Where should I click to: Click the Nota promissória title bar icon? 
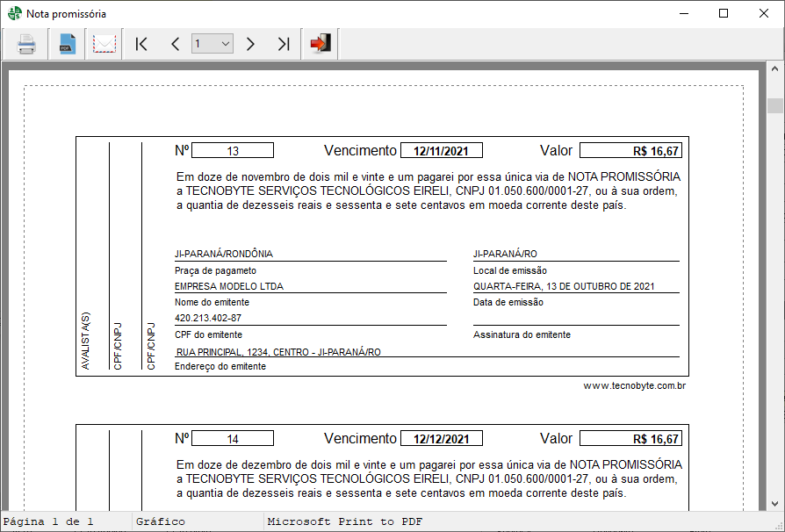click(12, 13)
